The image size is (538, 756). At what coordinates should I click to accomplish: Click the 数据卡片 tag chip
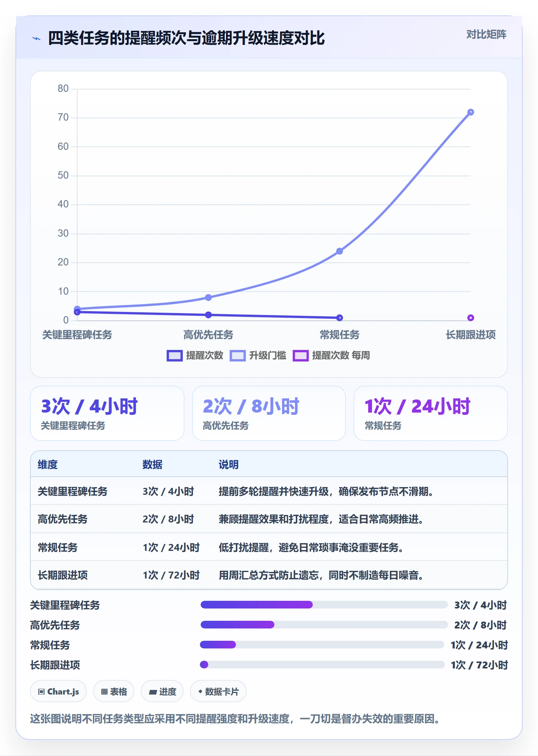tap(218, 691)
